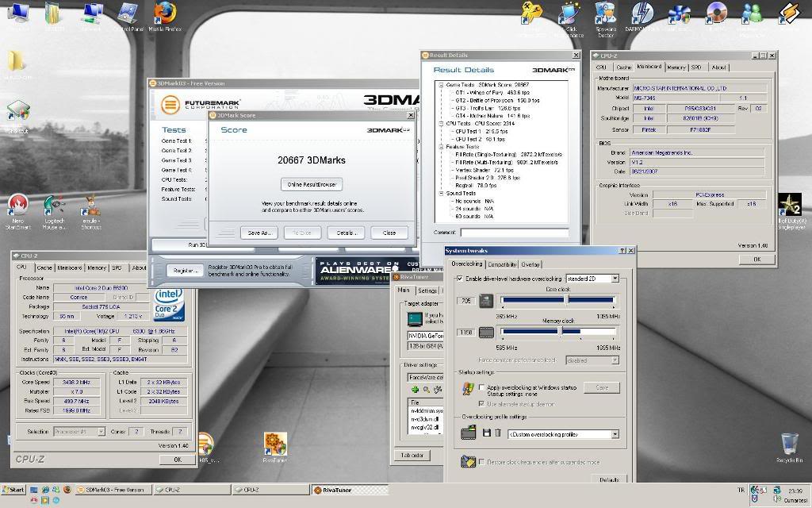Adjust the Core clock slider handle

click(566, 299)
